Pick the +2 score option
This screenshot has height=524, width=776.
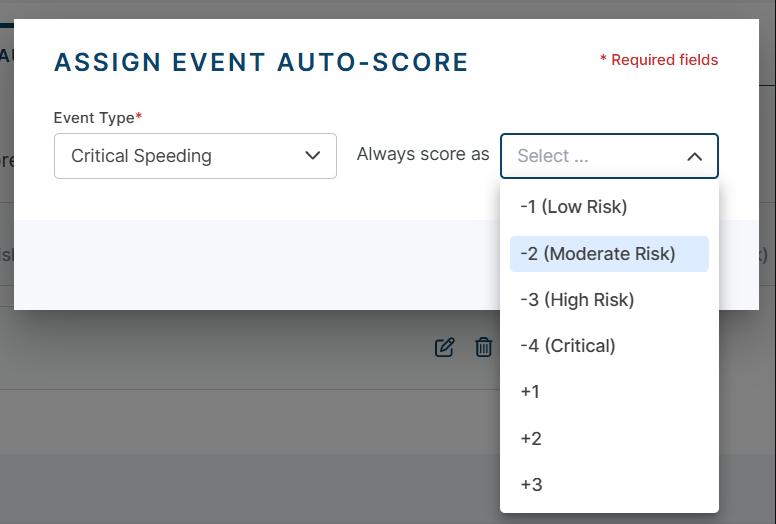[609, 438]
